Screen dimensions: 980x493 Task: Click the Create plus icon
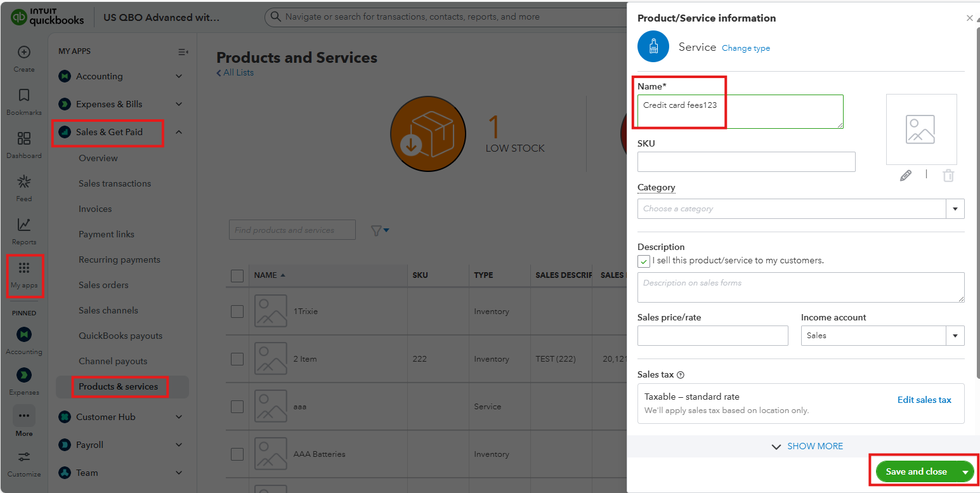[23, 53]
